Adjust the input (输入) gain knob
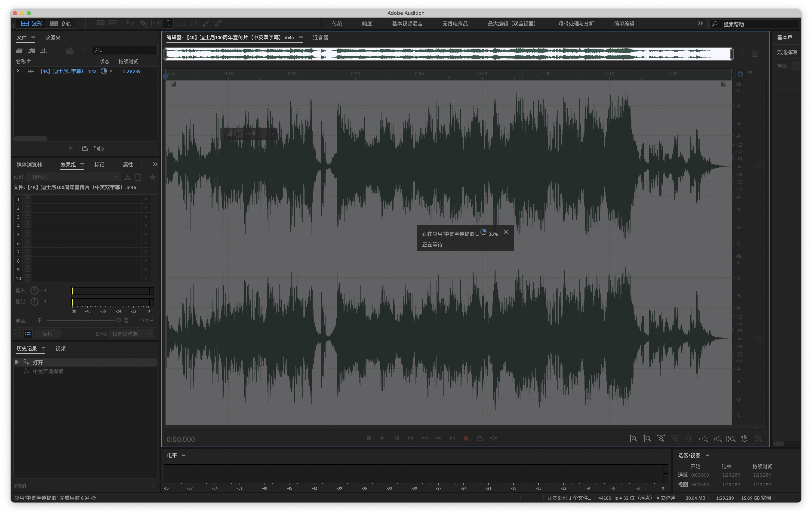This screenshot has width=812, height=515. (x=34, y=291)
